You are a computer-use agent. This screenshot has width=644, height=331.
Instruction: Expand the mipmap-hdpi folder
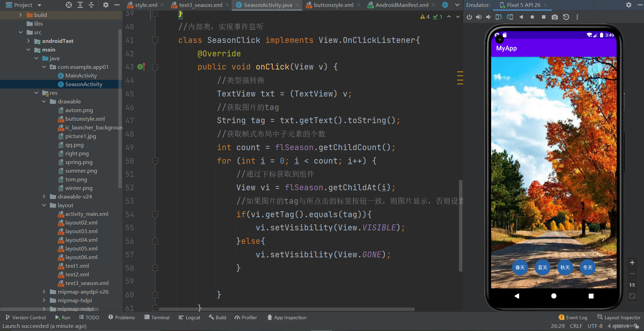44,300
